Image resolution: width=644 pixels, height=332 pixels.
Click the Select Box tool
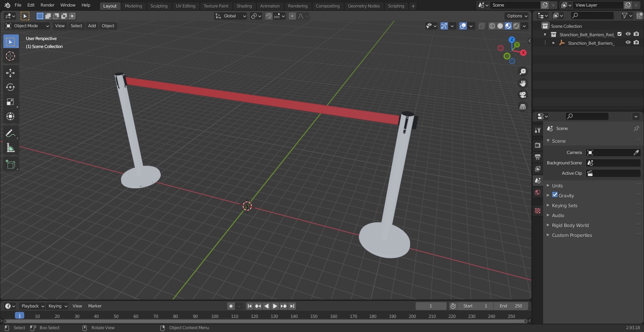pyautogui.click(x=10, y=41)
